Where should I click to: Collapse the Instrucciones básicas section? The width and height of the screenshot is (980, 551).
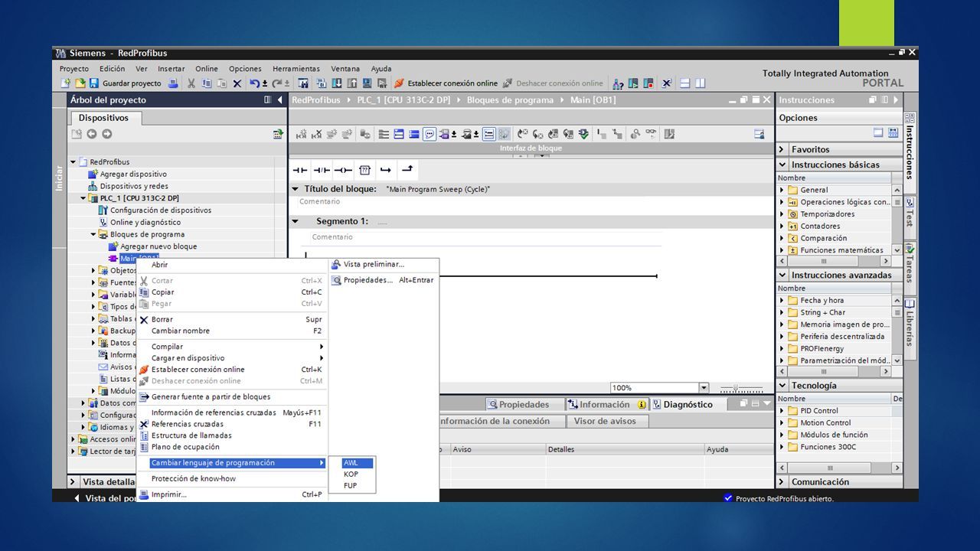coord(782,165)
